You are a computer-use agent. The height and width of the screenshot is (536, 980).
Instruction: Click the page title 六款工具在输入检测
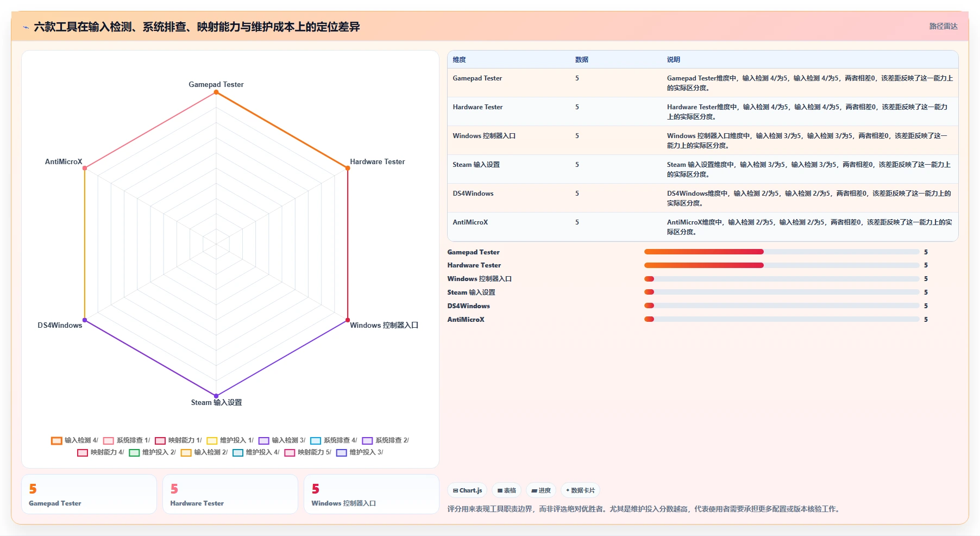197,27
